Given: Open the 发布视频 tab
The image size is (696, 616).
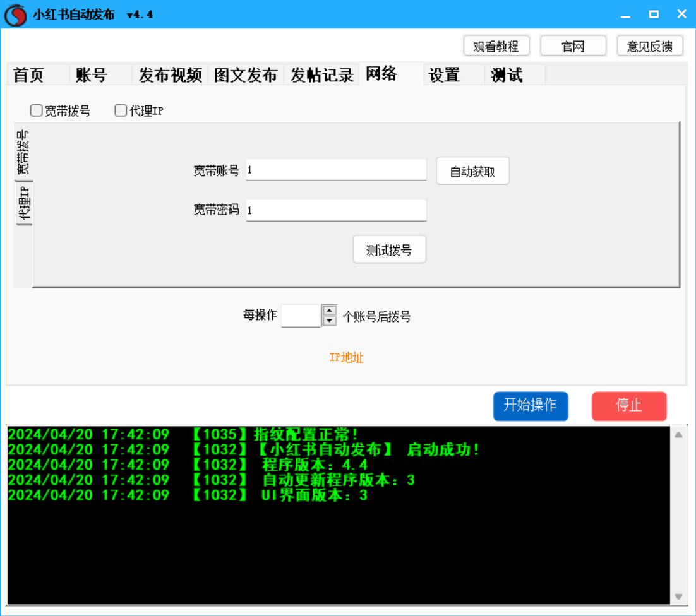Looking at the screenshot, I should pyautogui.click(x=171, y=74).
